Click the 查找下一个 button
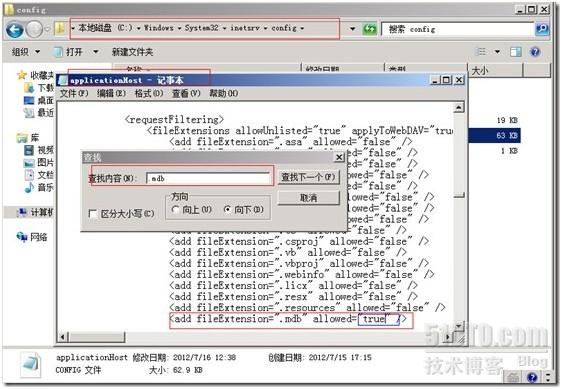562x389 pixels. click(308, 177)
